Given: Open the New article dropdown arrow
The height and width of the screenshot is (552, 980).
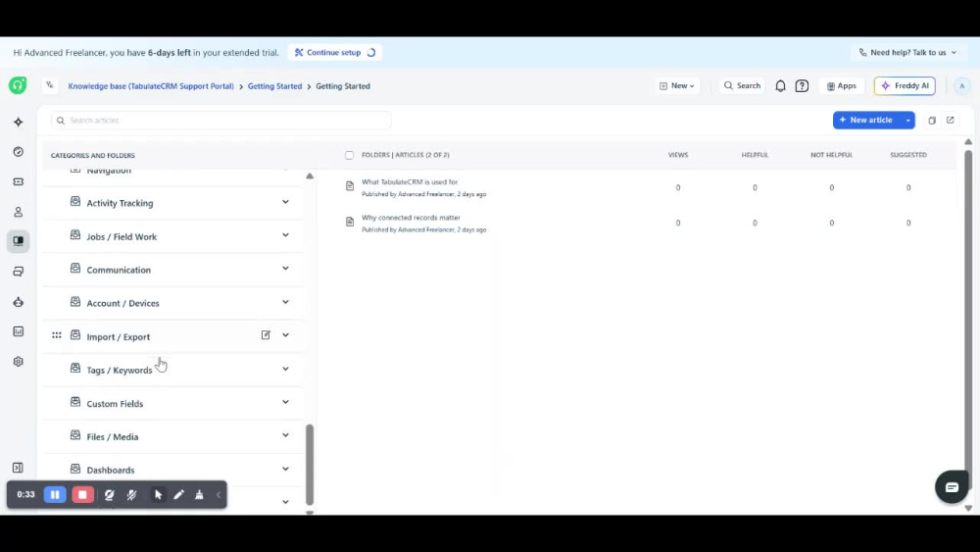Looking at the screenshot, I should coord(907,120).
